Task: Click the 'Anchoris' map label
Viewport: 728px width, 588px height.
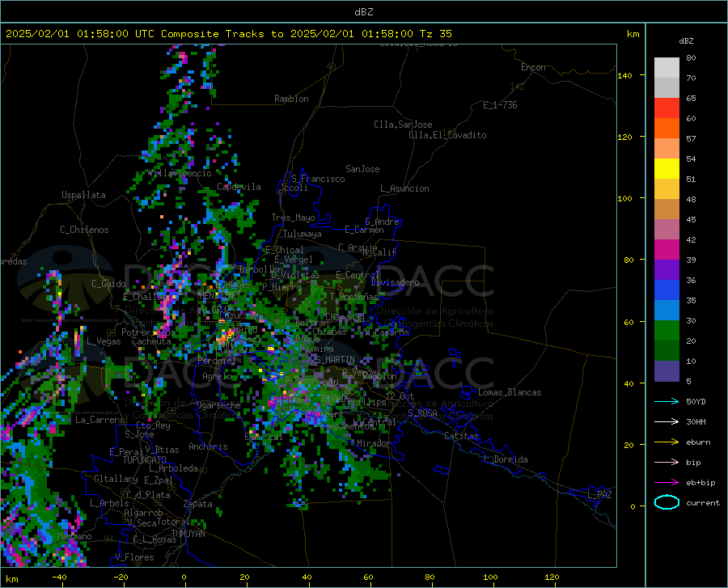Action: click(208, 447)
